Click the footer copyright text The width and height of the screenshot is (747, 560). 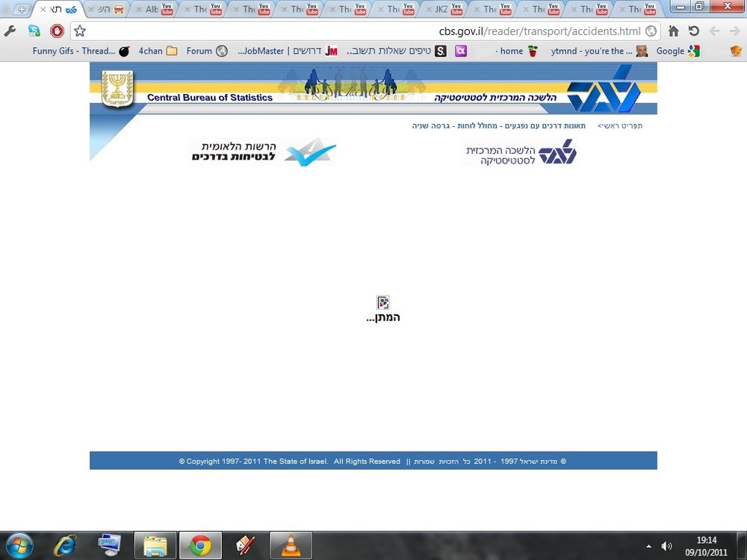point(373,461)
